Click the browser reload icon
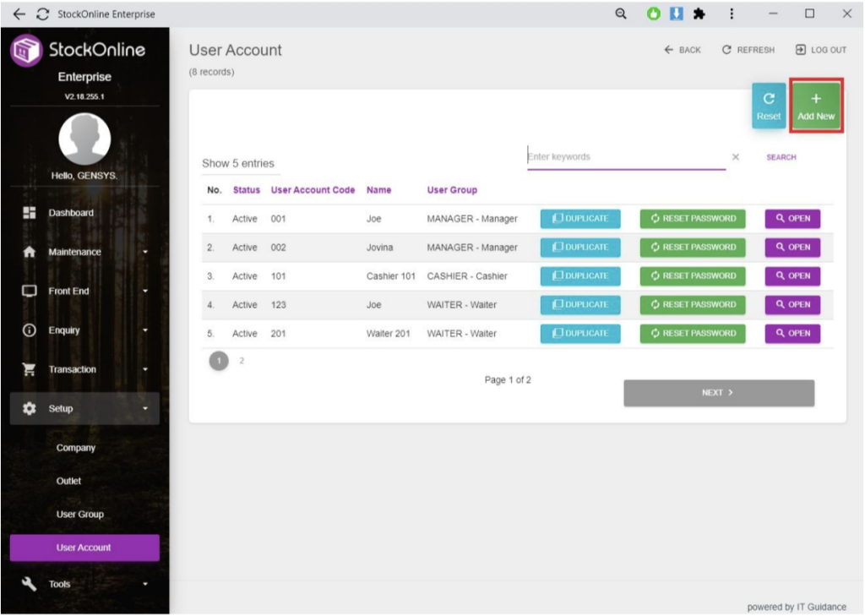Image resolution: width=865 pixels, height=616 pixels. click(43, 14)
